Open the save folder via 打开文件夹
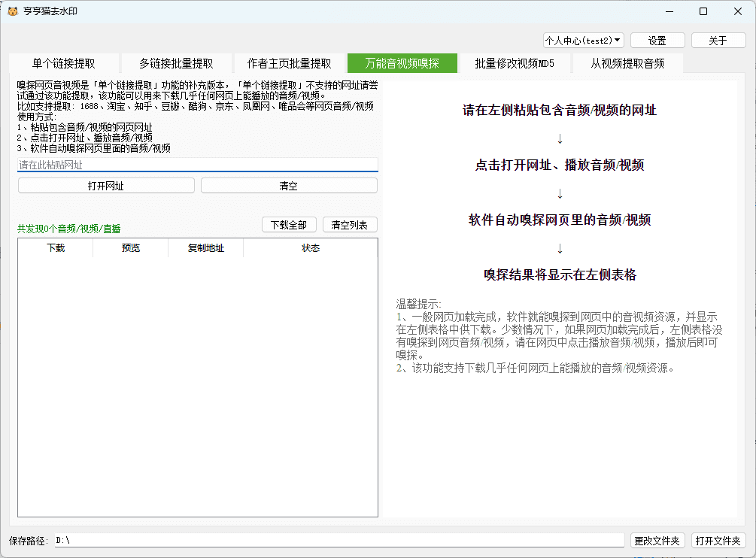 pos(718,540)
